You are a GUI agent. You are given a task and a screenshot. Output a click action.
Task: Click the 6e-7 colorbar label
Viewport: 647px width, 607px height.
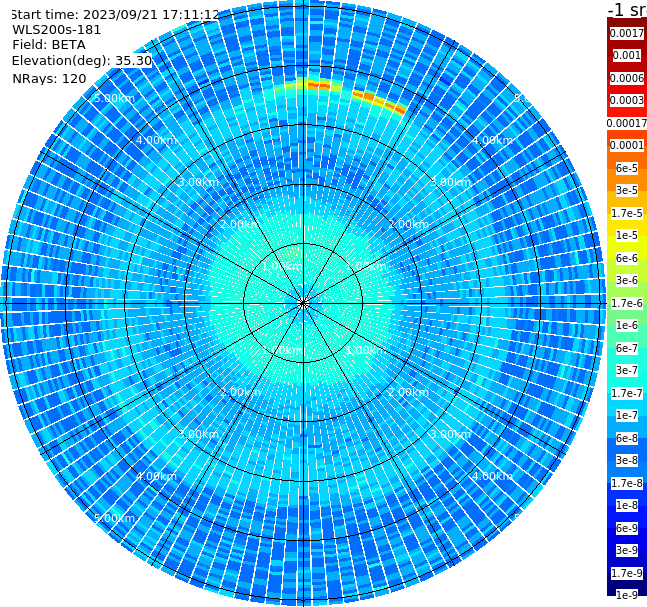point(627,348)
